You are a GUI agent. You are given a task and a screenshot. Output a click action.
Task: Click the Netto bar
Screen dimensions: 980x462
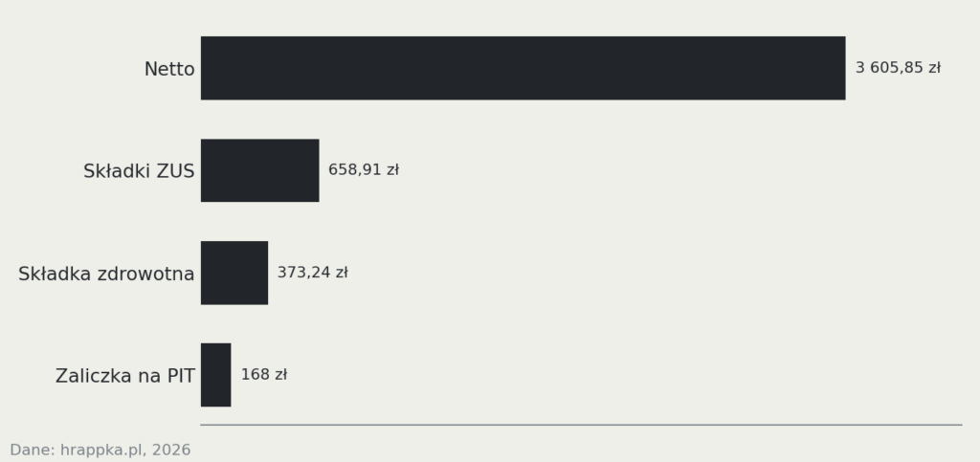pyautogui.click(x=523, y=68)
